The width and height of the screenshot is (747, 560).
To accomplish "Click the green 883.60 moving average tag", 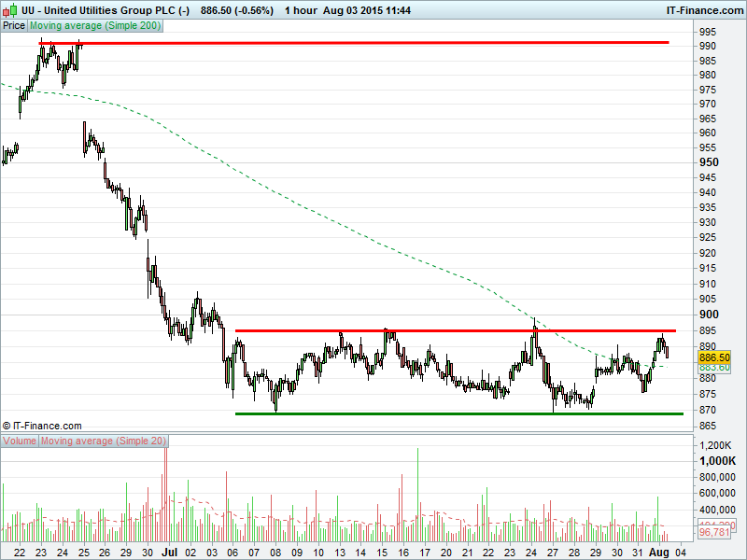I will click(x=713, y=368).
